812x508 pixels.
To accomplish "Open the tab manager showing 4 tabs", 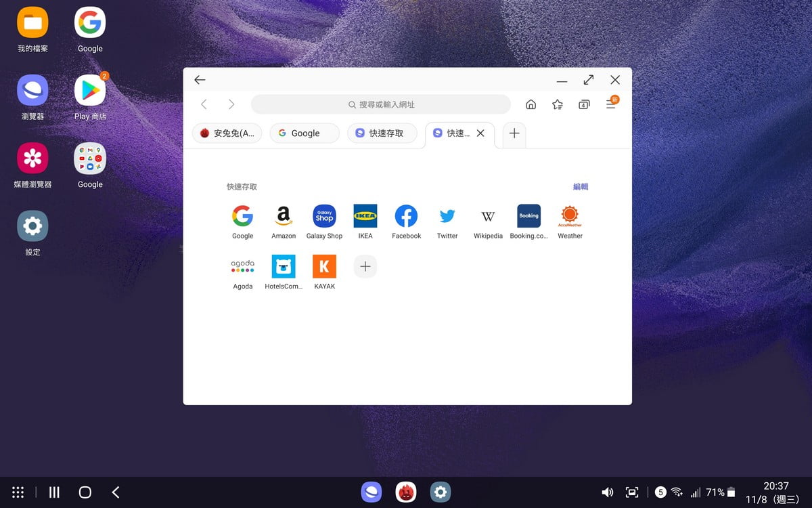I will point(584,104).
